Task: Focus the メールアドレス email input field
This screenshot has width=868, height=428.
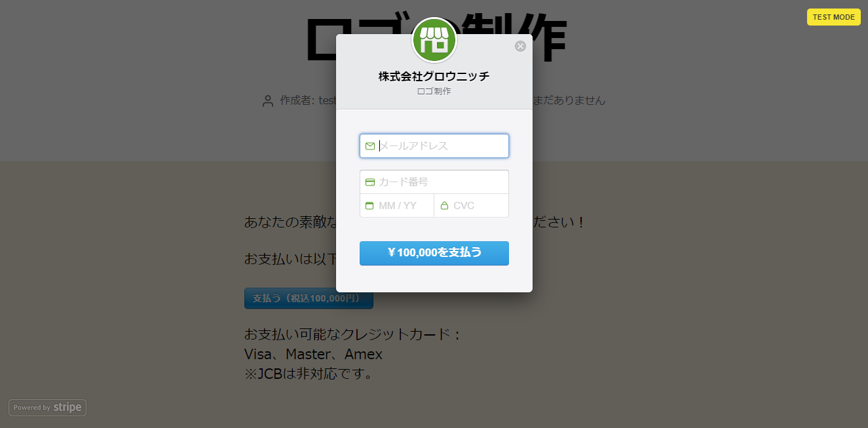Action: tap(434, 146)
